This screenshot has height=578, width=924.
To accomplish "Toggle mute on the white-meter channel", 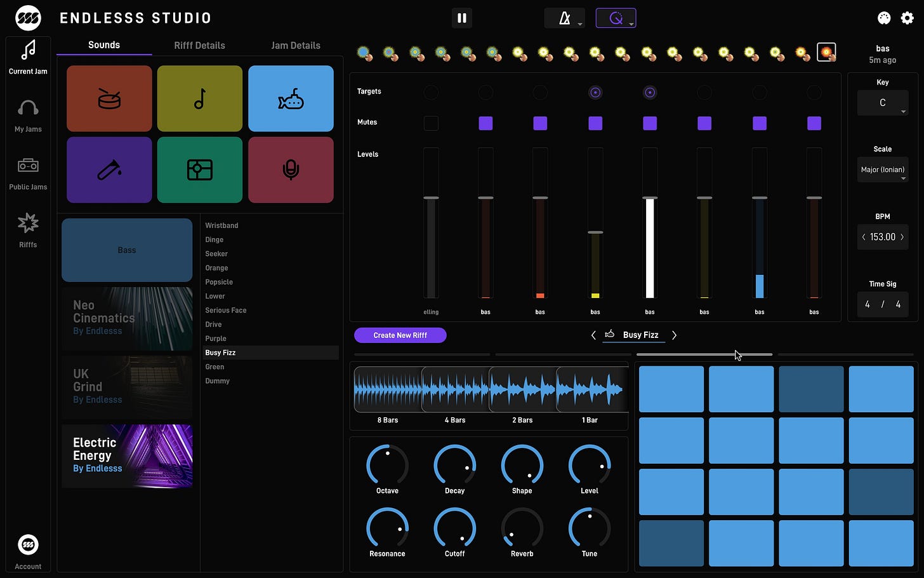I will (650, 123).
